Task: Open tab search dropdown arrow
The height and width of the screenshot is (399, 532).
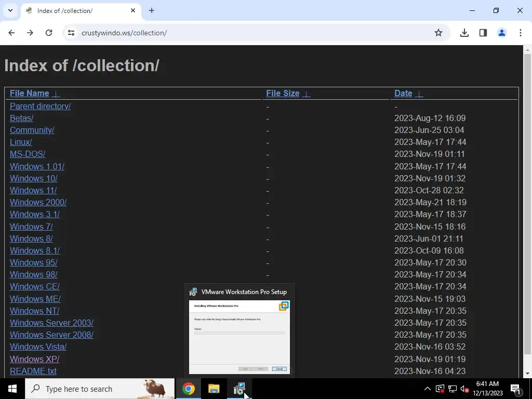Action: point(10,10)
